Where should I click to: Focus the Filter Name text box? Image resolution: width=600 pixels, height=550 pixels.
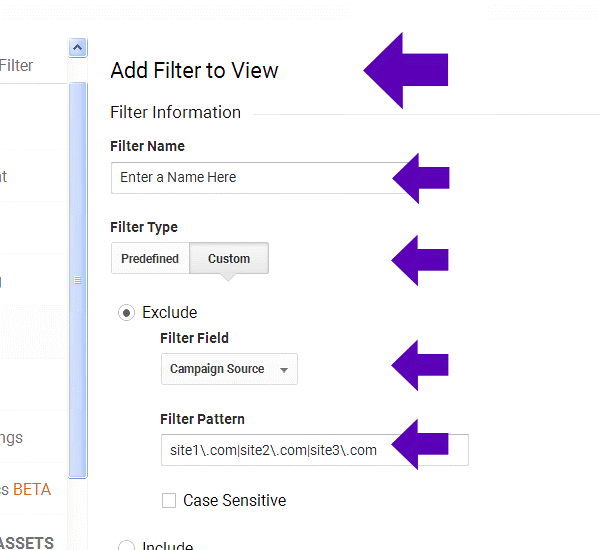250,178
